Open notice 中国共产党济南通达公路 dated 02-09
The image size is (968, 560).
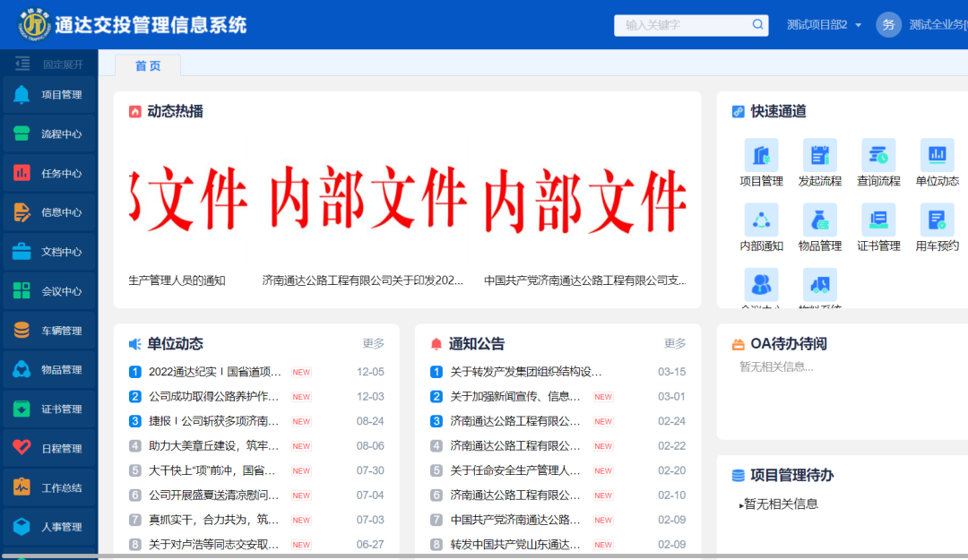pyautogui.click(x=514, y=520)
